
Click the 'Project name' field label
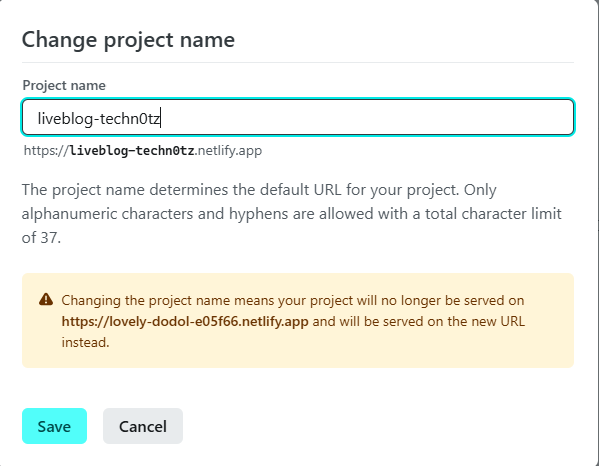click(64, 85)
